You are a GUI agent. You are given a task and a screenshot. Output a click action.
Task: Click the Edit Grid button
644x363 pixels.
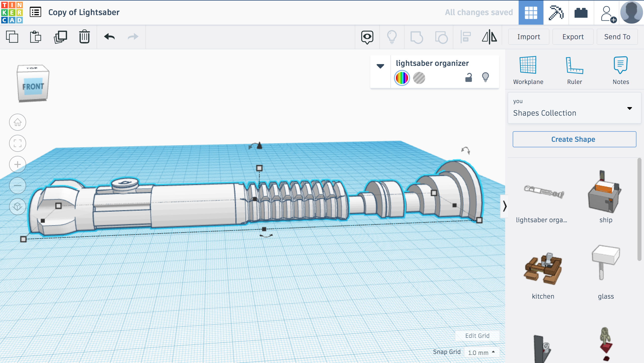(477, 336)
